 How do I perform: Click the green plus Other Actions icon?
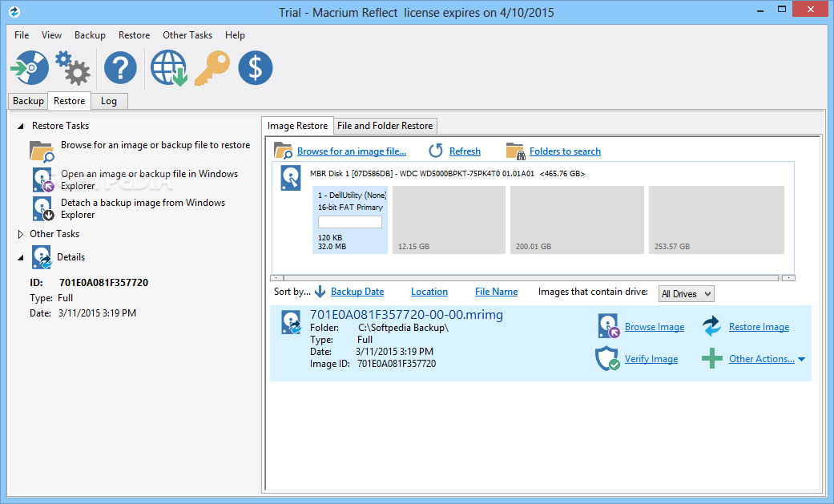711,358
